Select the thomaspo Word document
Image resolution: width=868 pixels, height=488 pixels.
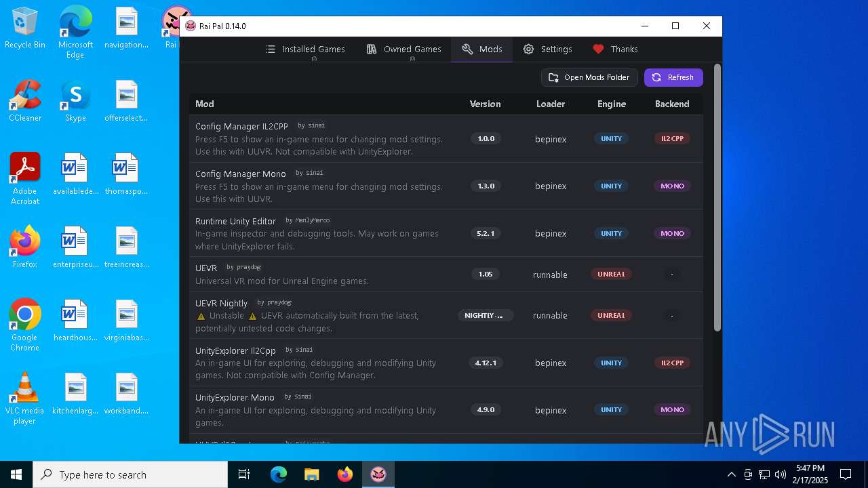[127, 175]
